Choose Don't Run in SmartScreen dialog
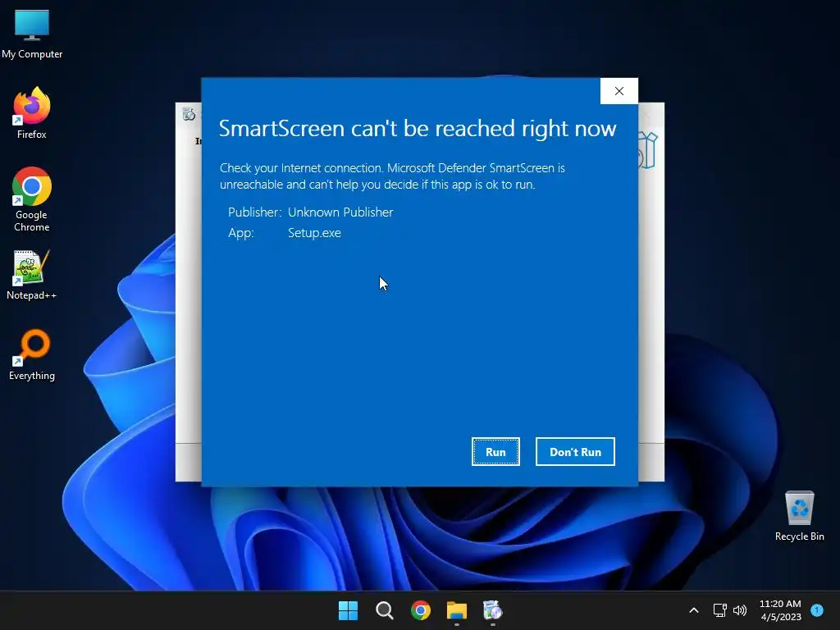Viewport: 840px width, 630px height. click(575, 452)
